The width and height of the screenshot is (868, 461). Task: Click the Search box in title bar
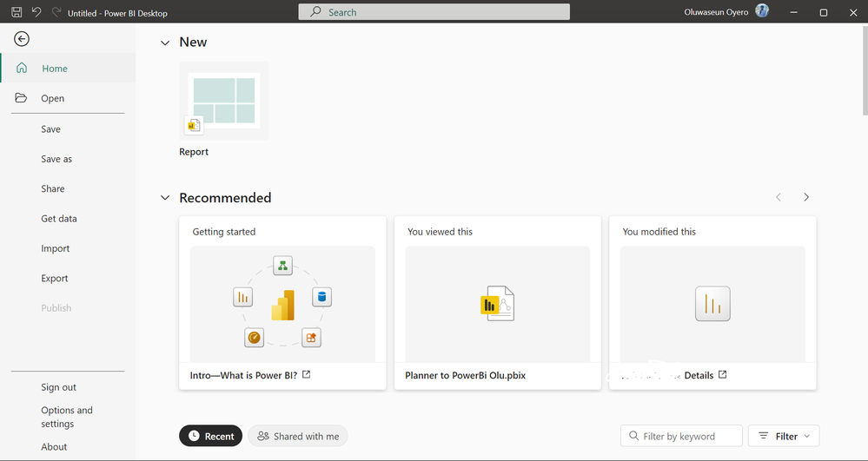434,11
